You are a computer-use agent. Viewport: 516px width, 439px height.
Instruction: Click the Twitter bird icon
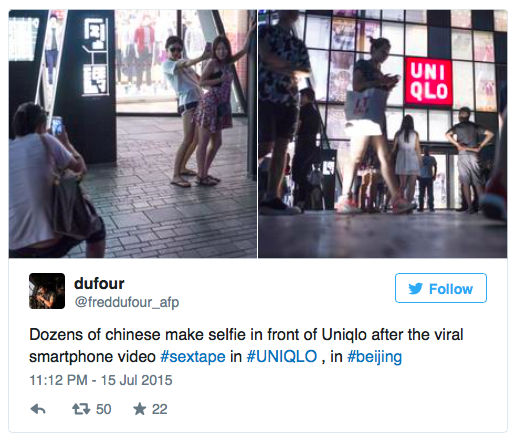point(416,289)
